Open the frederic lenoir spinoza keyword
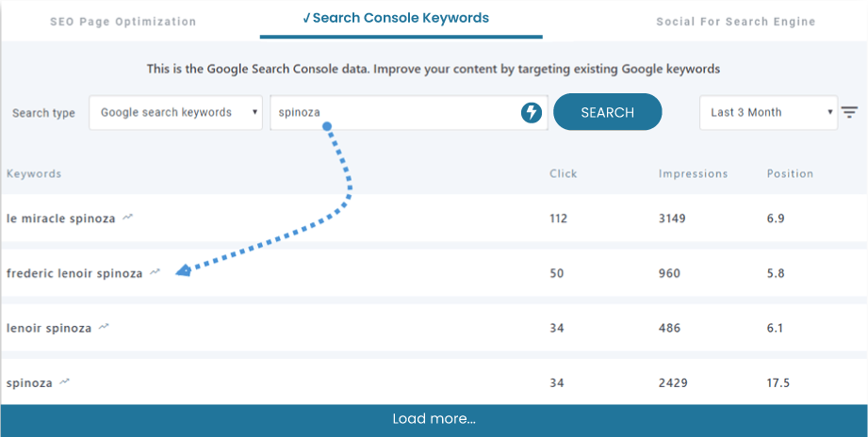 tap(74, 274)
